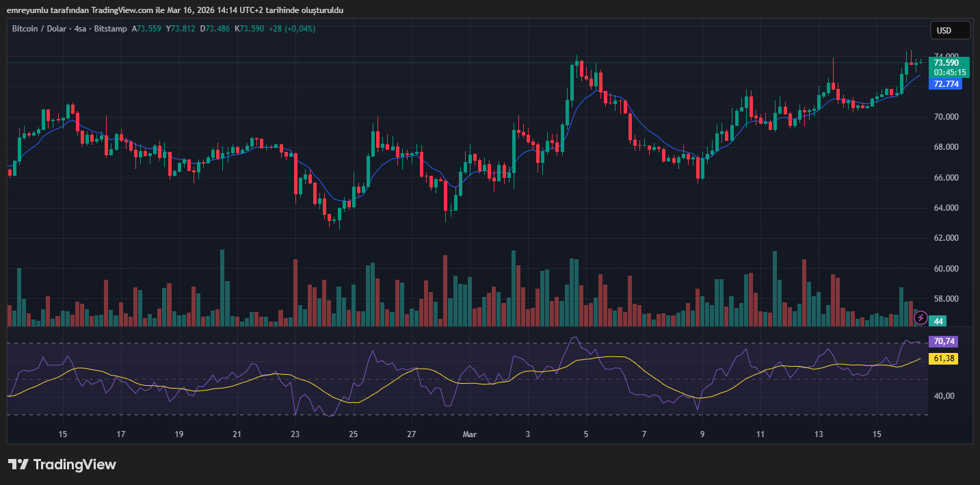Click the blue moving-average label 72.774

pos(946,84)
